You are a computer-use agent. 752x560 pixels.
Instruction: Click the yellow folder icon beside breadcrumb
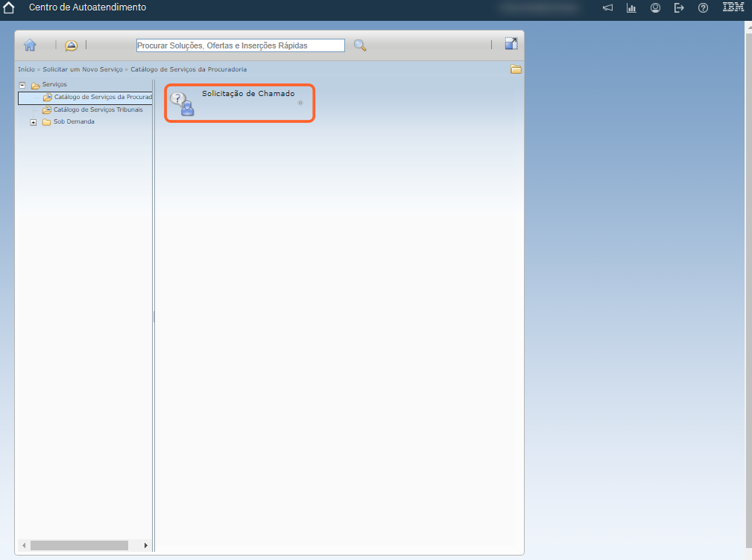point(516,69)
